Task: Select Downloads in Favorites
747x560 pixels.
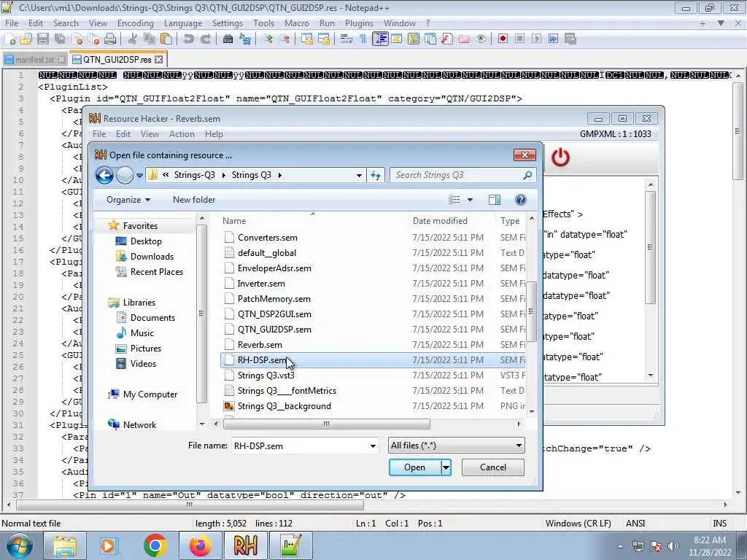Action: (152, 257)
